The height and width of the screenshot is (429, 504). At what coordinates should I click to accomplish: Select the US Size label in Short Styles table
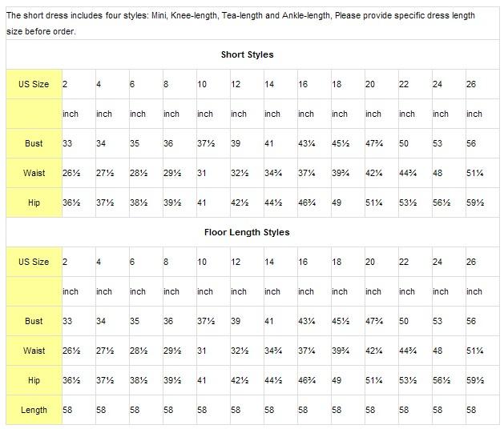(x=34, y=84)
